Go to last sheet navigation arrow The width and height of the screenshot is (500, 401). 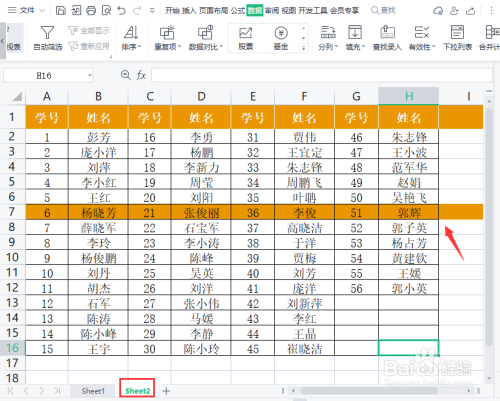click(57, 391)
